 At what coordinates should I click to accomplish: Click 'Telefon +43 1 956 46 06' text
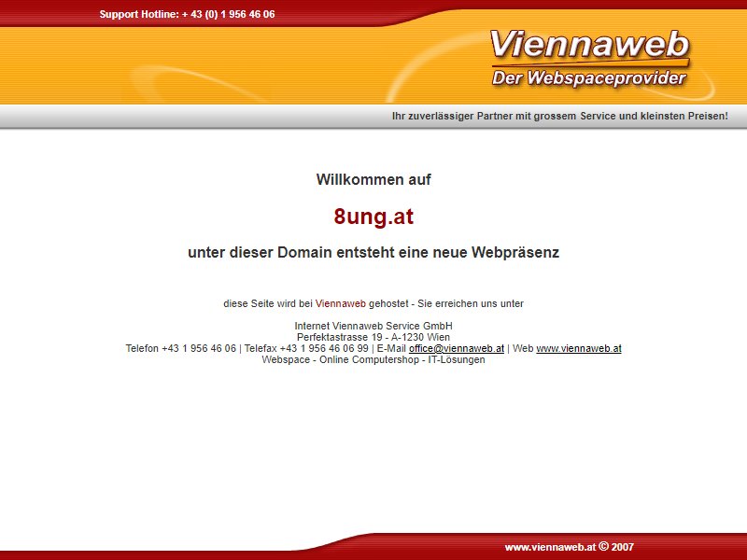(x=181, y=348)
